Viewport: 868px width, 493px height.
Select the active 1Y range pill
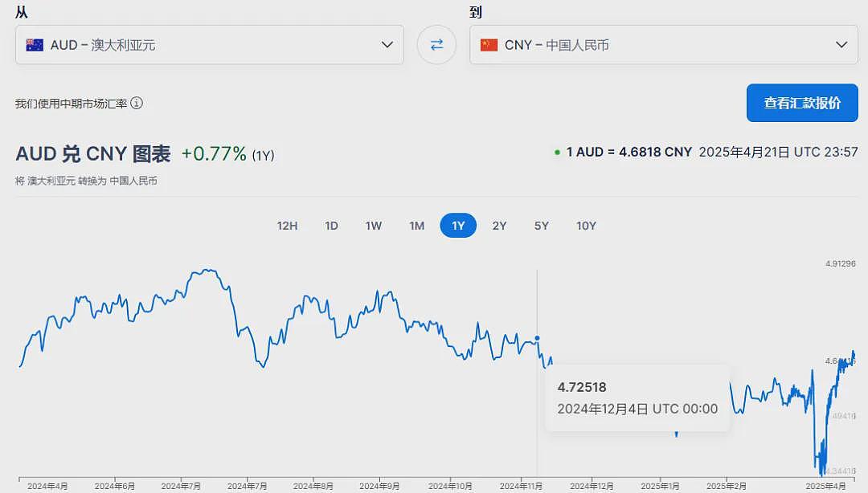pyautogui.click(x=458, y=226)
